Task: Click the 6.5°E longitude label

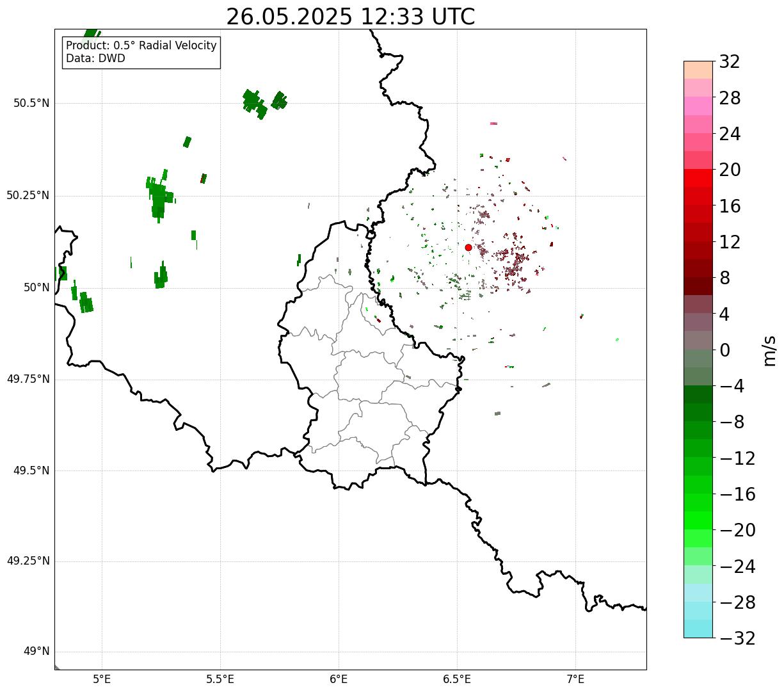Action: click(x=457, y=679)
